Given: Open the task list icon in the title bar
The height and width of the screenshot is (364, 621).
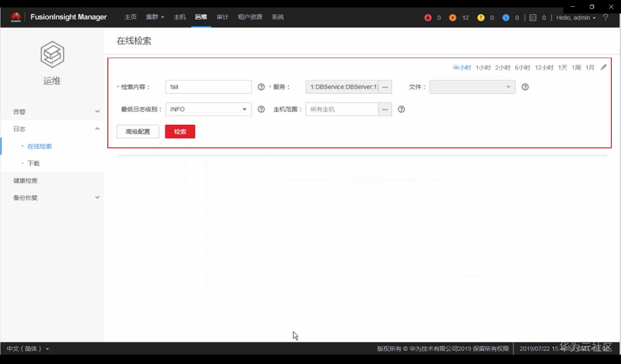Looking at the screenshot, I should [533, 18].
